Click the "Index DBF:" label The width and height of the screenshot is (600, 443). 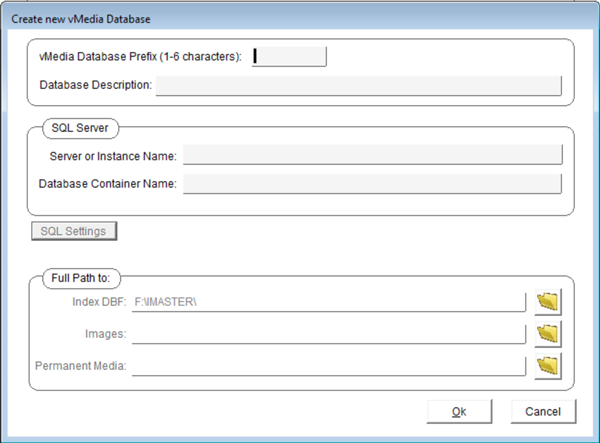pos(99,302)
